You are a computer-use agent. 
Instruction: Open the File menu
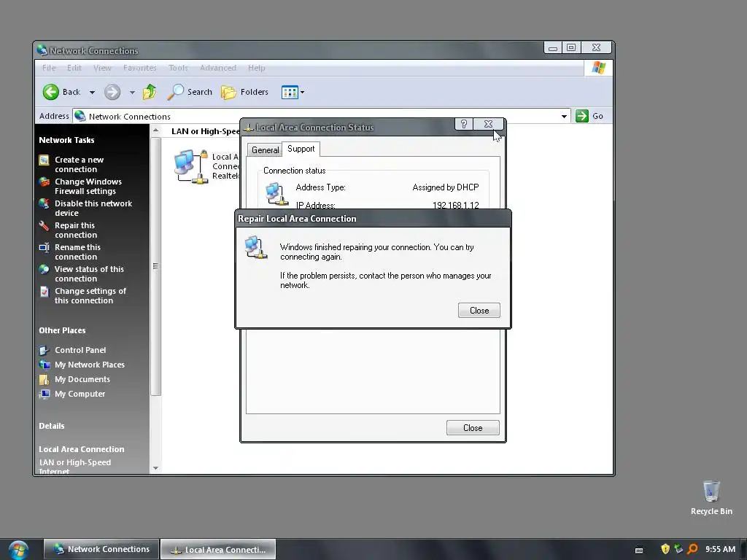(x=49, y=68)
